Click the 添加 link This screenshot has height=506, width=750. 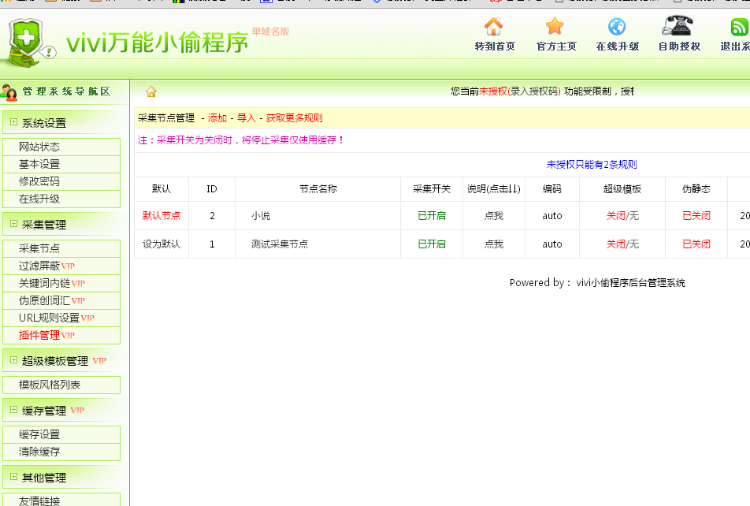217,118
